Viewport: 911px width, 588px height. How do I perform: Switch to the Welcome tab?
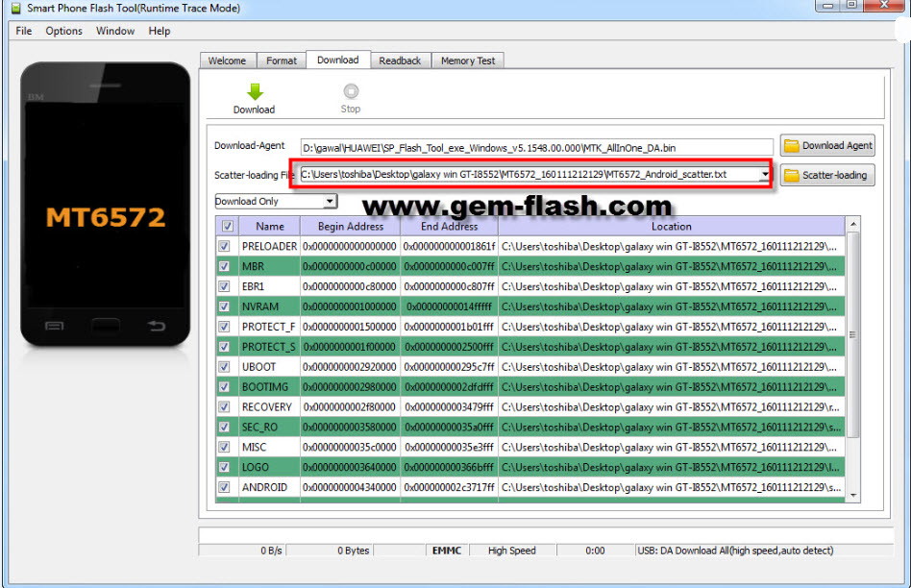pos(227,61)
